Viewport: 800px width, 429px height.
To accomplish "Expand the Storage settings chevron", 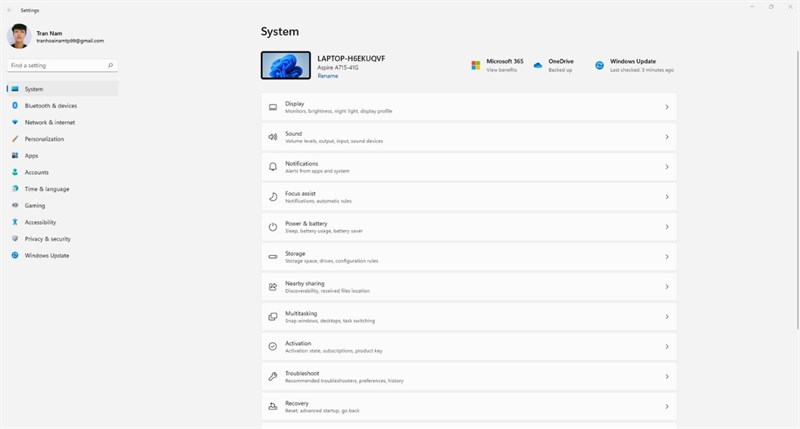I will pos(666,257).
